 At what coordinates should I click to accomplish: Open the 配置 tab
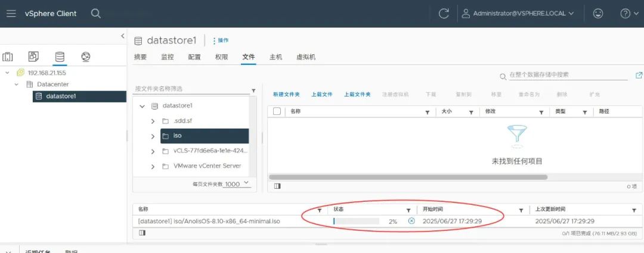click(194, 57)
